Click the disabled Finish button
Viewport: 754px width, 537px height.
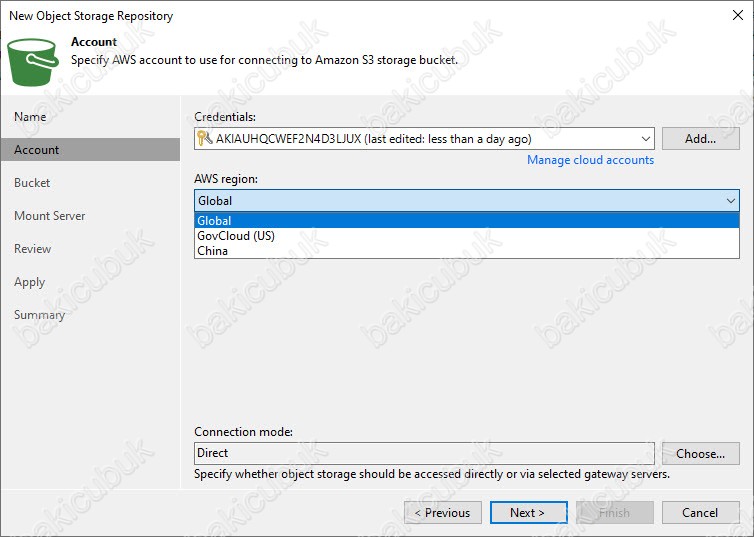[x=615, y=512]
